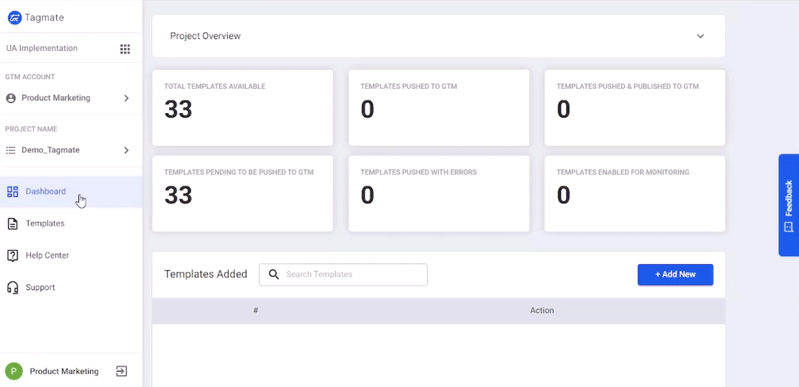Click the Templates Pushed to GTM card
Screen dimensions: 799x387
[439, 108]
